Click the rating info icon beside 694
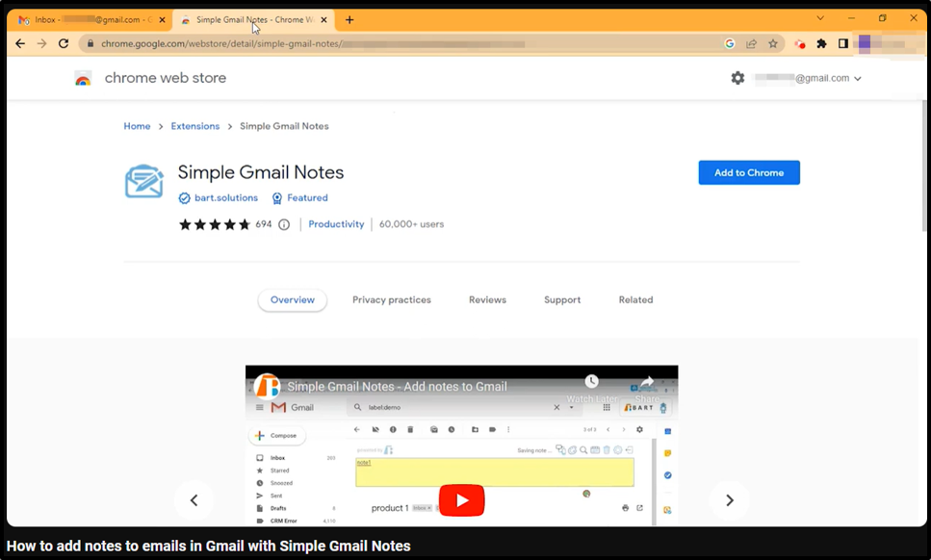Screen dimensions: 931x560 284,224
